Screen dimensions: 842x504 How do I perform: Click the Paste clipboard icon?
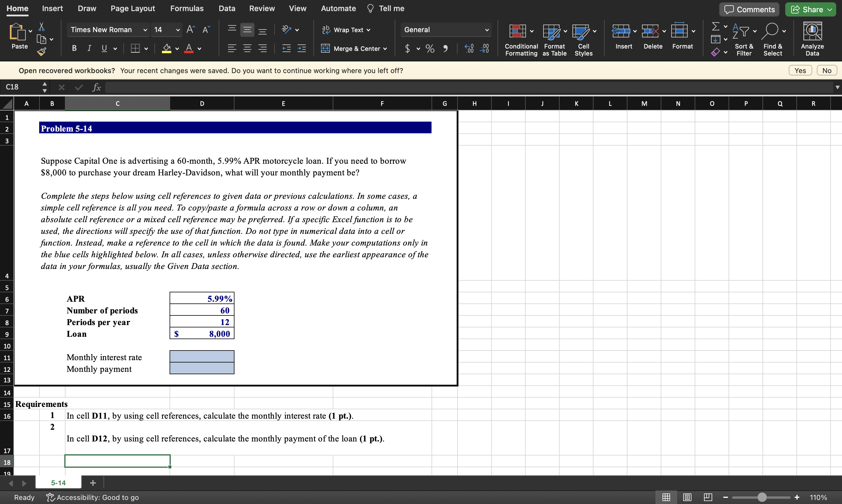pos(17,32)
